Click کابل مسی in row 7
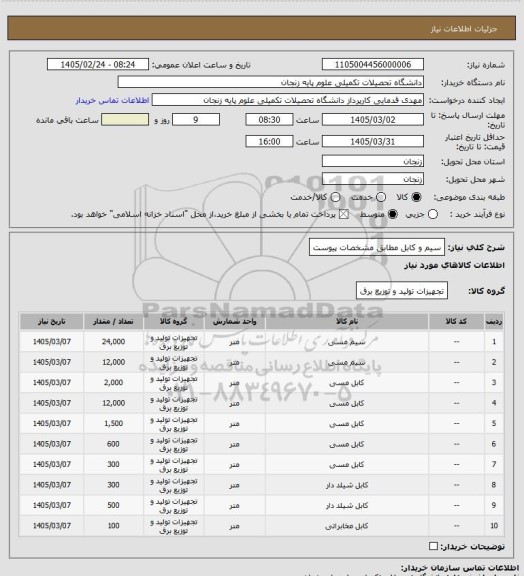This screenshot has width=524, height=576. click(x=347, y=465)
